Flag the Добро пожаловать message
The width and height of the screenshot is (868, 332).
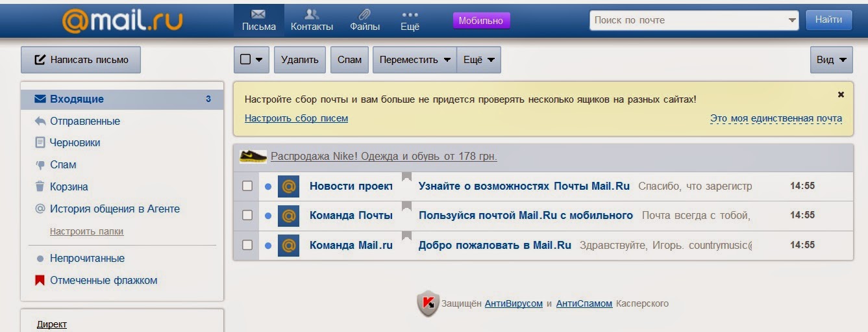[407, 236]
